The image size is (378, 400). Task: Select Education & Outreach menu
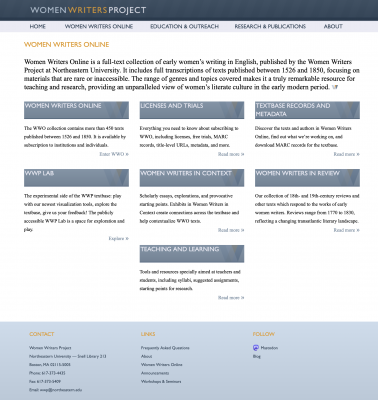pos(184,26)
